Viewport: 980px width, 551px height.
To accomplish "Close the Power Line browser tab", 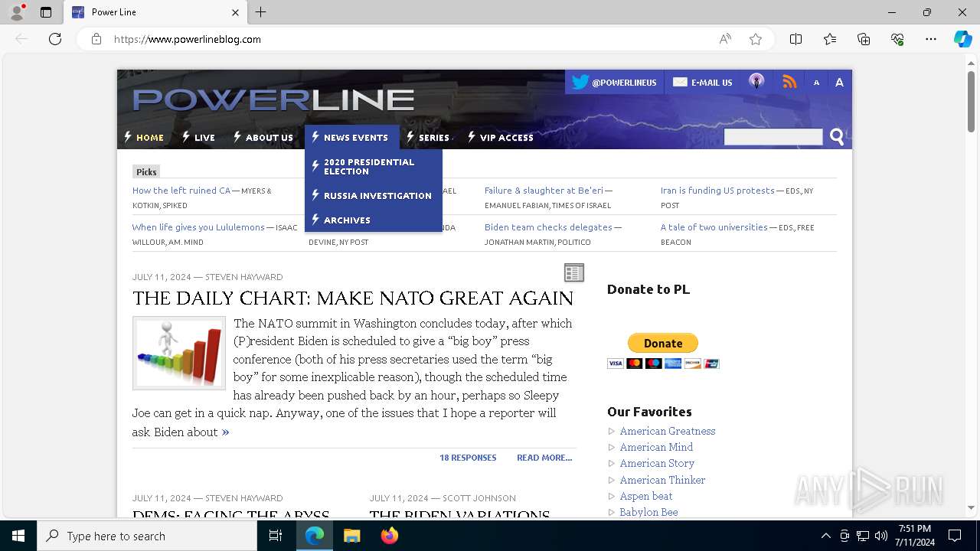I will point(235,12).
